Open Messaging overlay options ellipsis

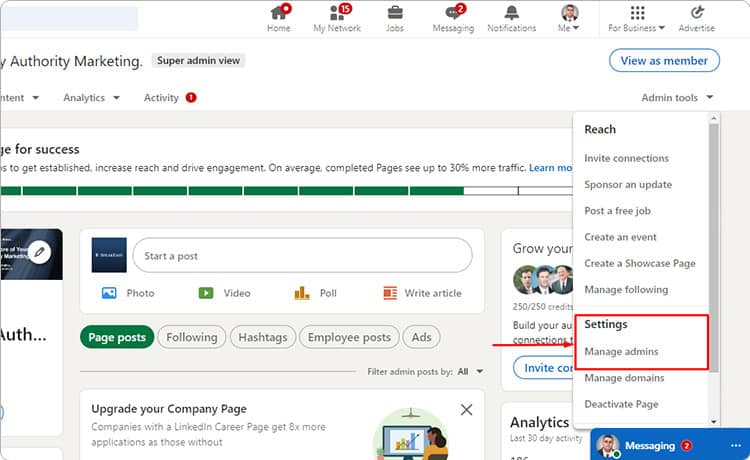point(736,446)
